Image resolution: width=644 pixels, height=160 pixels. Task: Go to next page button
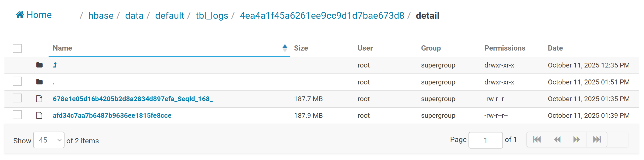click(x=577, y=139)
